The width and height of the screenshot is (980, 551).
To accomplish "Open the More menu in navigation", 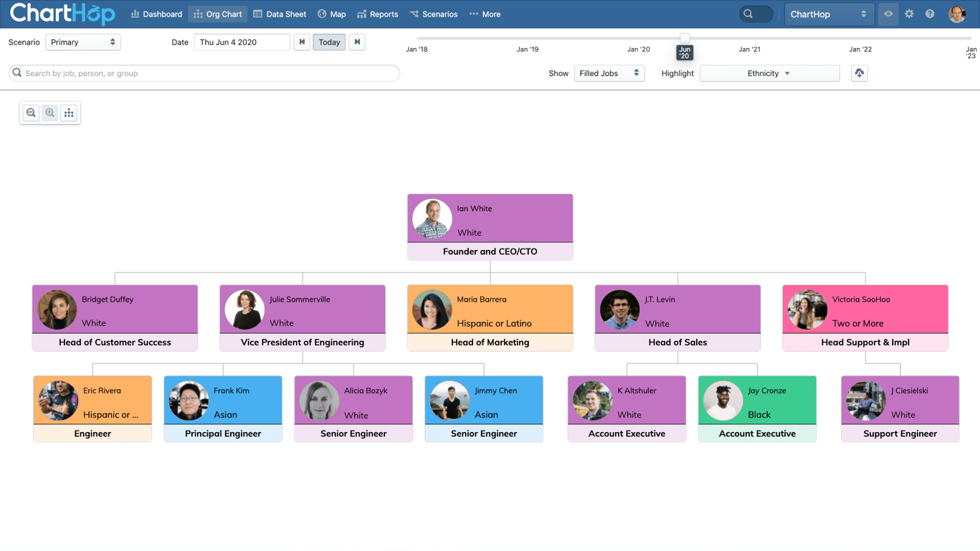I will click(x=485, y=14).
